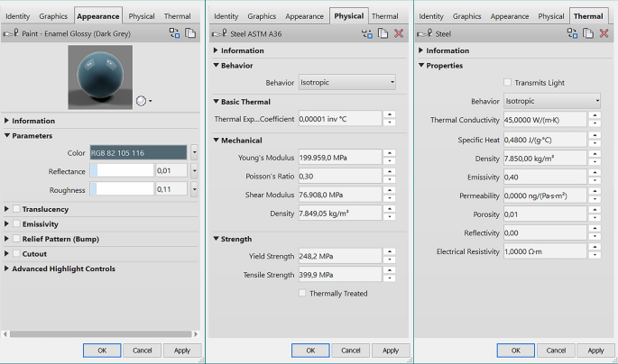This screenshot has height=364, width=618.
Task: Click duplicate asset icon beside Paint - Enamel Glossy
Action: pyautogui.click(x=190, y=33)
